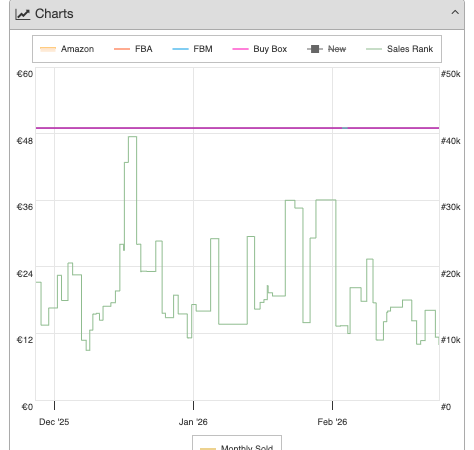
Task: Enable the struck-through New legend series
Action: pos(327,49)
